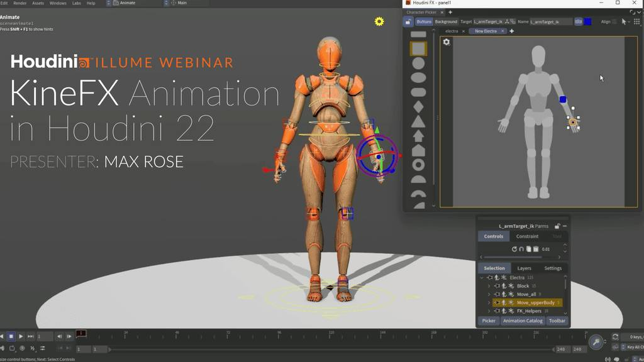Click the round key button beside the timeline
644x362 pixels.
[x=596, y=341]
